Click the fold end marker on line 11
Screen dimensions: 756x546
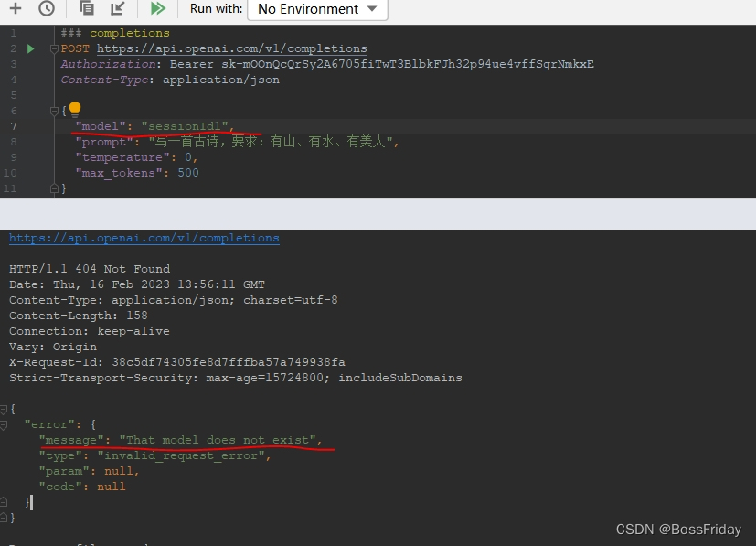[x=54, y=188]
